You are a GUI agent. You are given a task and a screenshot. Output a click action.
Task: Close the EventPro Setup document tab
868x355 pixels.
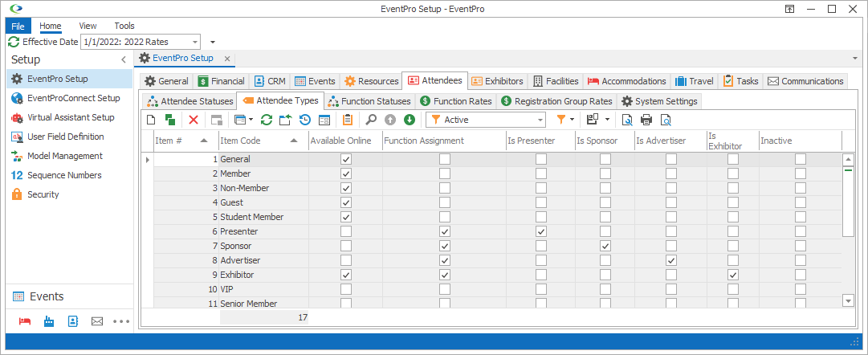(226, 58)
